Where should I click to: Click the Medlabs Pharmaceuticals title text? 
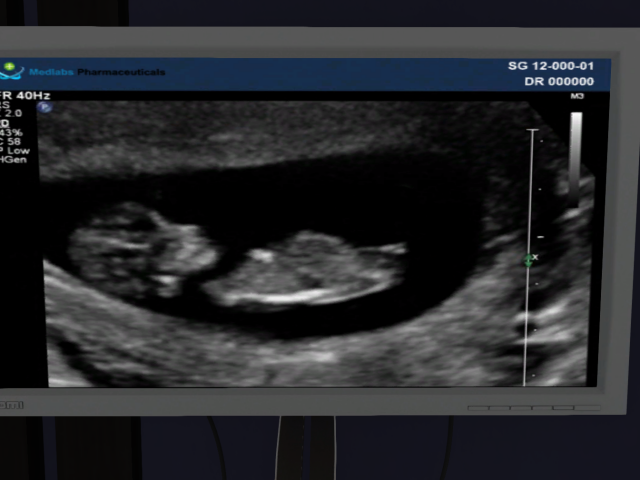tap(97, 72)
